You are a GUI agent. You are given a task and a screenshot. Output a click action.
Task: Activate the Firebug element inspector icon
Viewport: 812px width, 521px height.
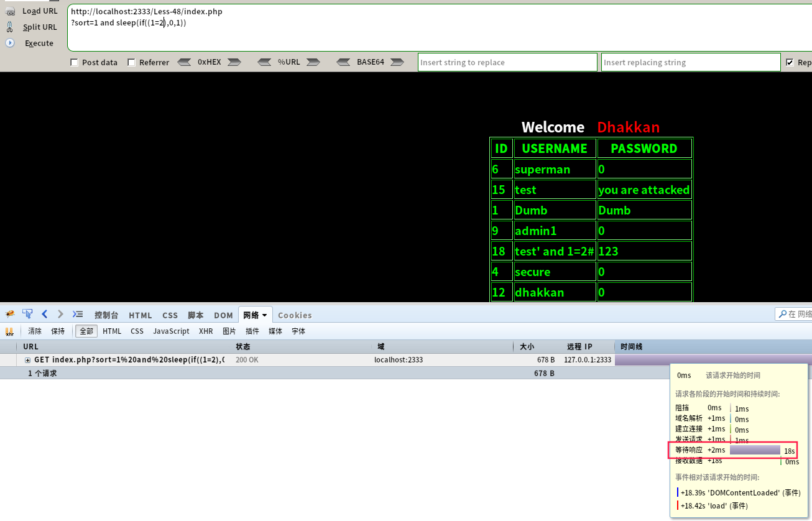tap(27, 314)
